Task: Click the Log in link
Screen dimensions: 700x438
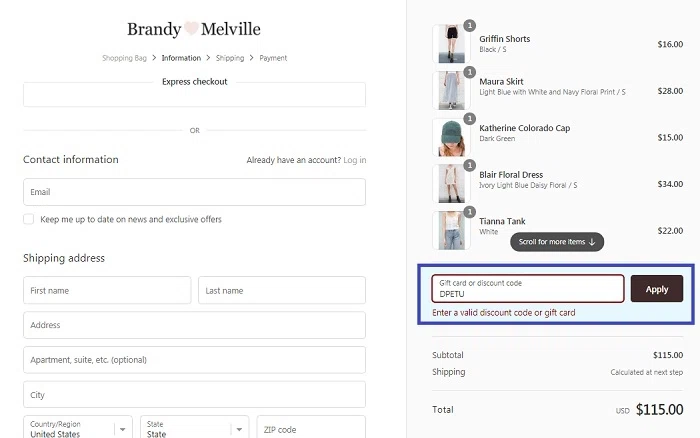Action: tap(355, 160)
